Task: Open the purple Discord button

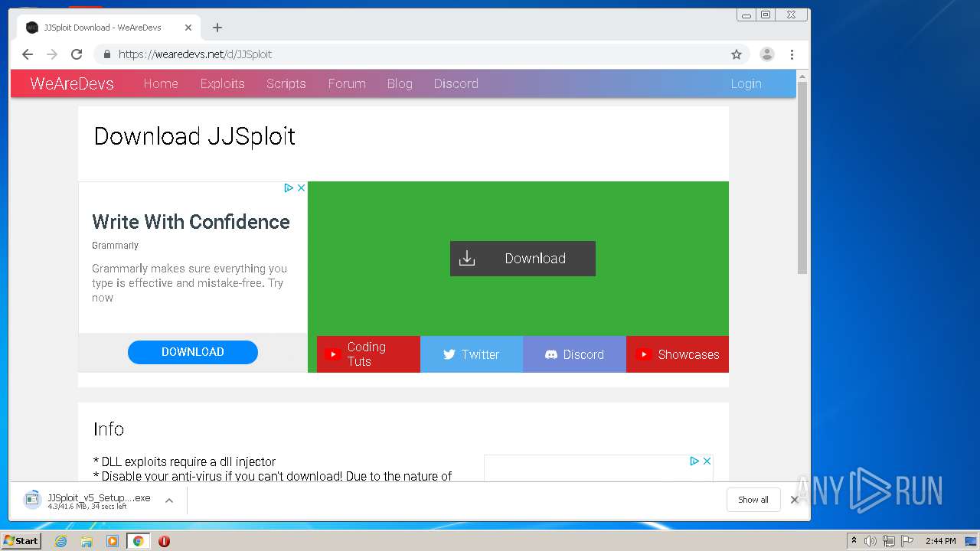Action: [574, 354]
